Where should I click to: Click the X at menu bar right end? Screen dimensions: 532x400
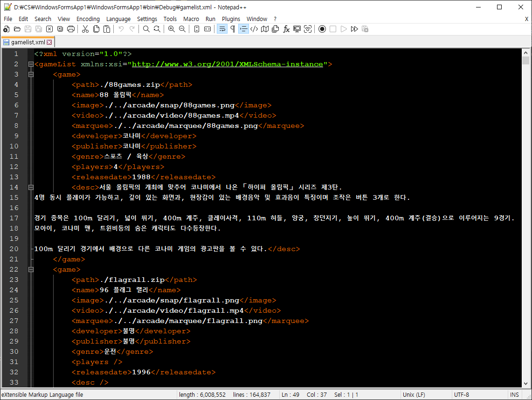click(526, 19)
